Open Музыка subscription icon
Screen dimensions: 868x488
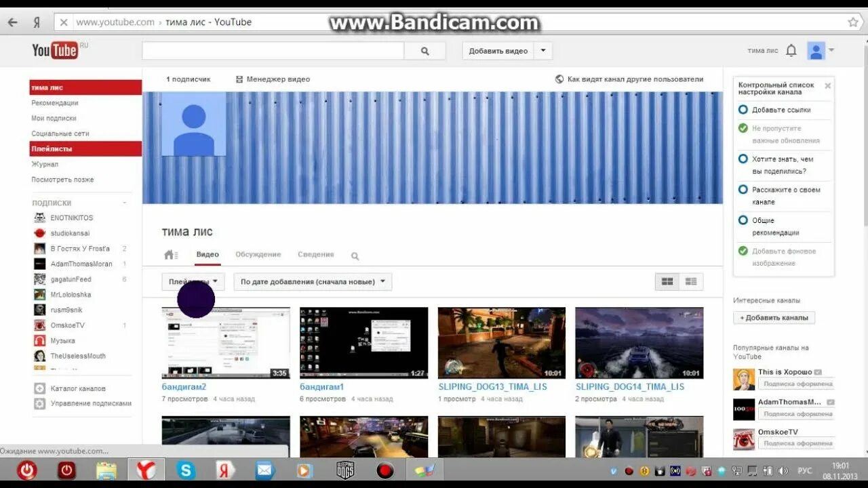click(x=39, y=341)
